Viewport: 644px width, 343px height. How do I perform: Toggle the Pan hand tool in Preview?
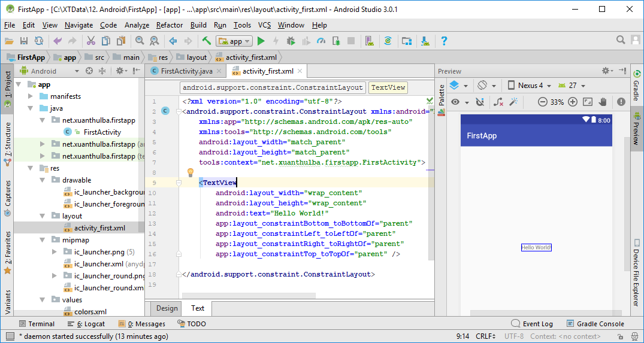603,102
